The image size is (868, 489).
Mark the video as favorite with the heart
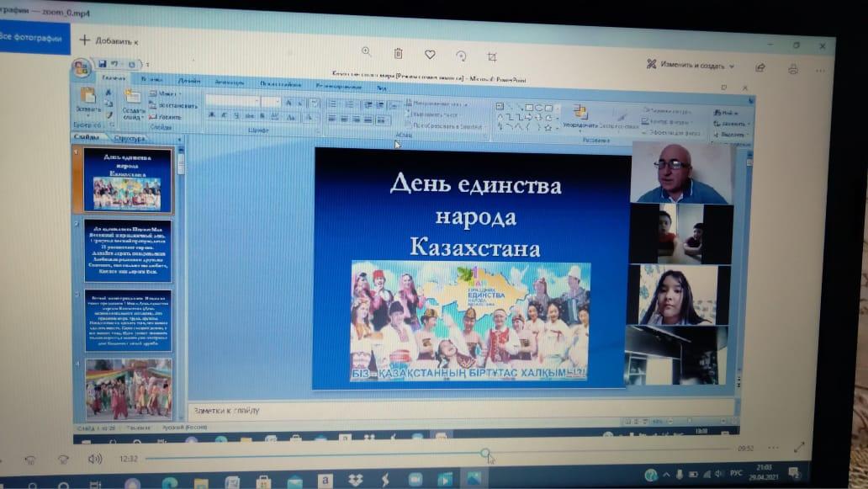pyautogui.click(x=430, y=54)
